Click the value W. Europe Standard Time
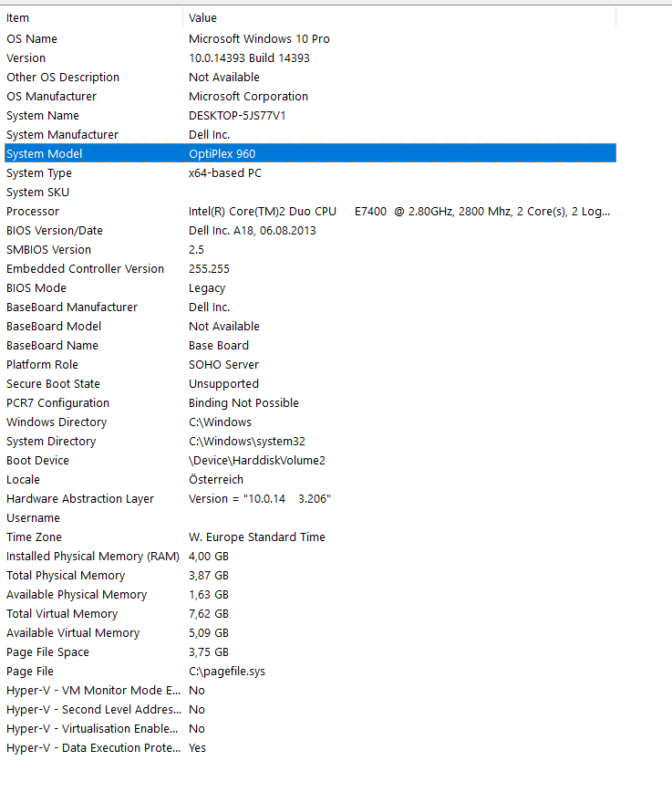The height and width of the screenshot is (792, 672). (x=257, y=538)
